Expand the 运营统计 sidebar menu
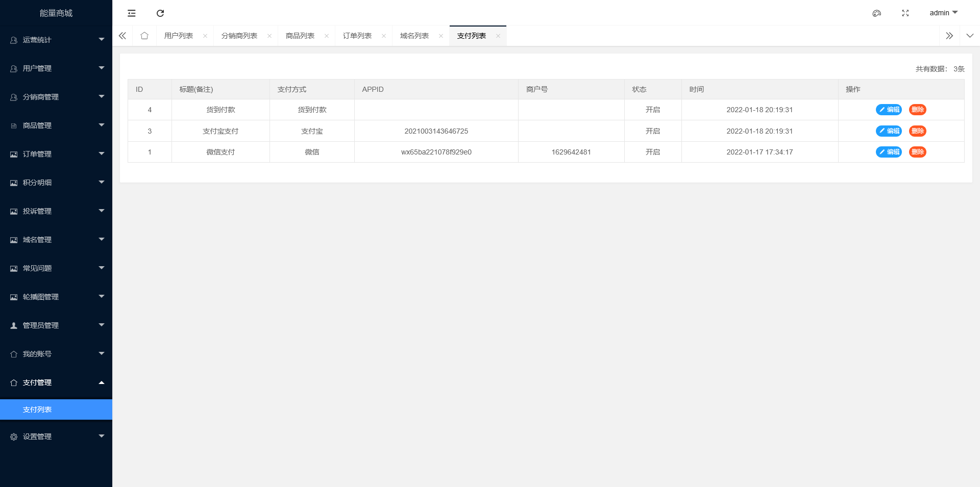Image resolution: width=980 pixels, height=487 pixels. point(56,40)
